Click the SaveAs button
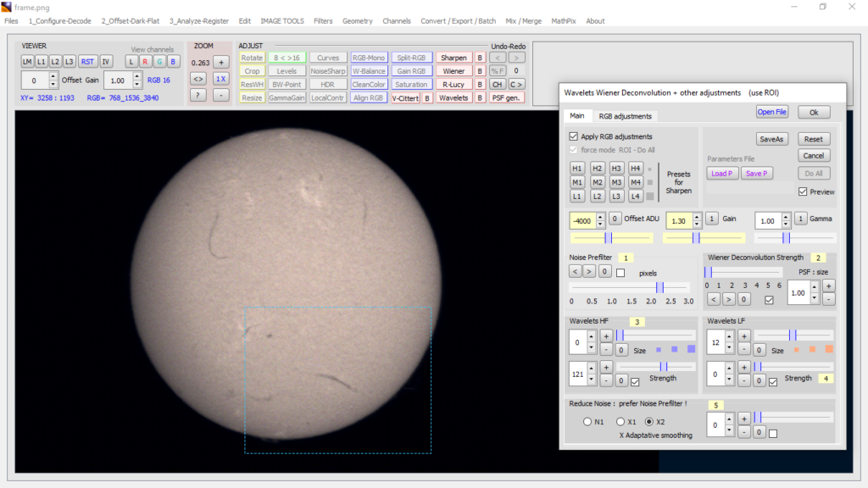868x488 pixels. pyautogui.click(x=771, y=139)
